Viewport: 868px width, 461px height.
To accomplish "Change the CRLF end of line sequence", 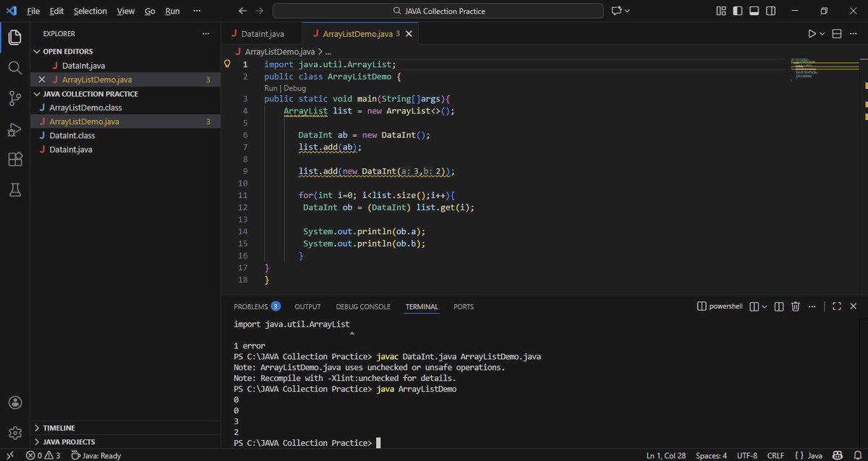I will pyautogui.click(x=775, y=455).
